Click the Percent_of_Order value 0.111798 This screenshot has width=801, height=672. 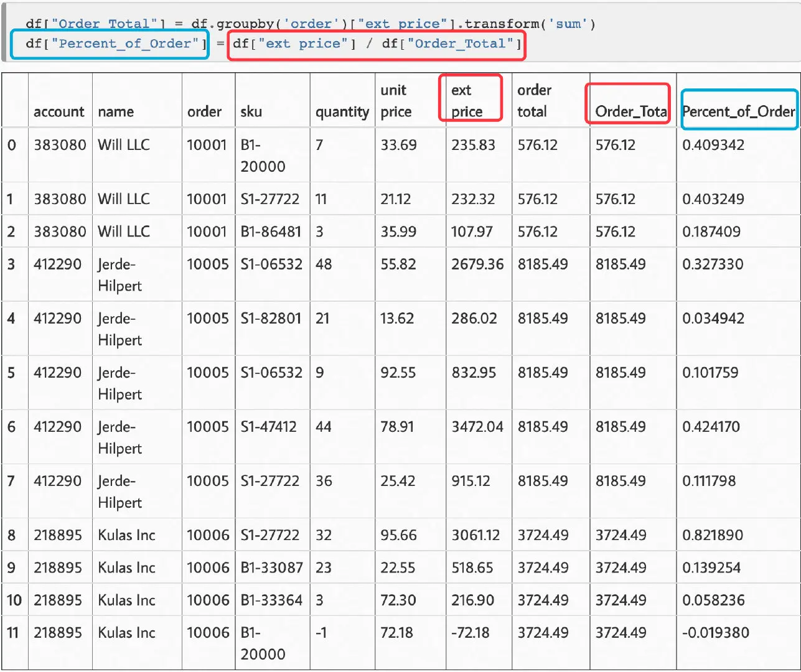click(709, 480)
